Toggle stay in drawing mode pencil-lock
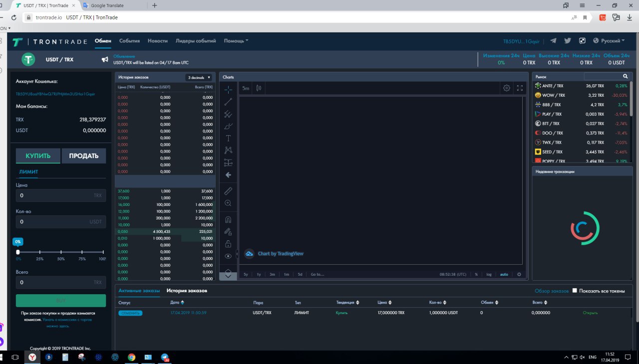The height and width of the screenshot is (364, 639). (x=228, y=231)
